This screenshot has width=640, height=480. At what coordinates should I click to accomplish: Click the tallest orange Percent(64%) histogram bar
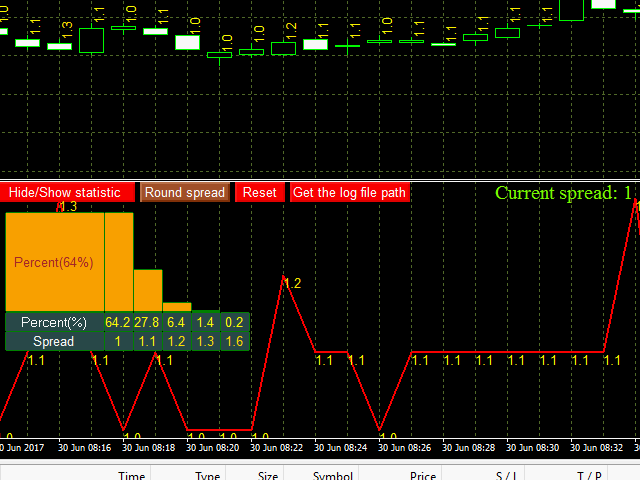click(x=55, y=262)
